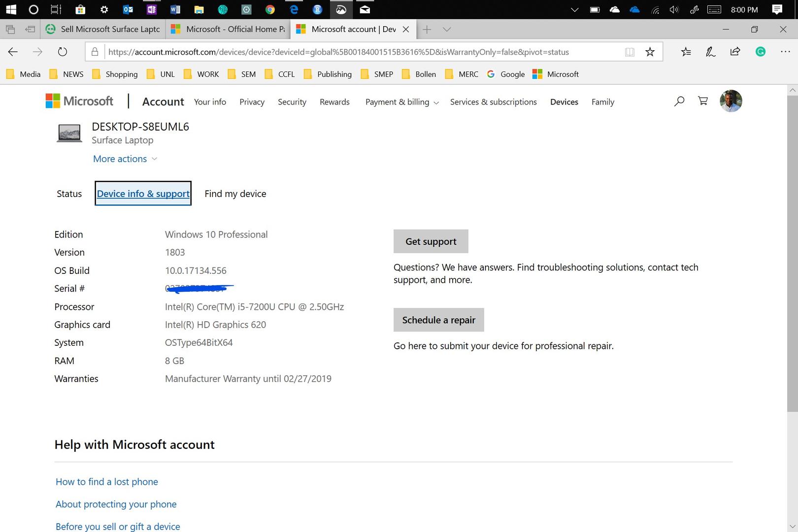Show tabs you've set aside

[x=10, y=29]
